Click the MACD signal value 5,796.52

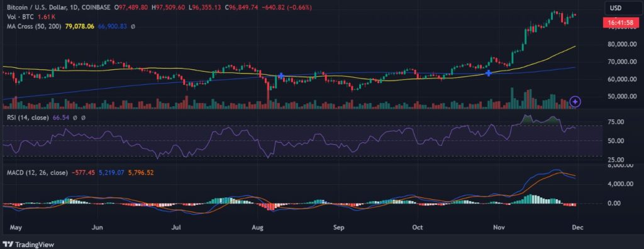(x=140, y=173)
